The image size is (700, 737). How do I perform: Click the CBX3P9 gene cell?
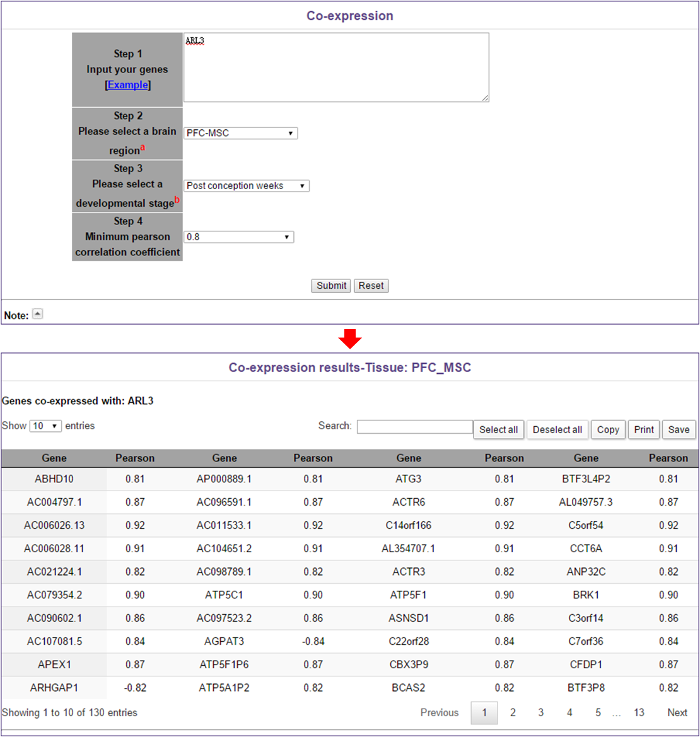pos(409,664)
